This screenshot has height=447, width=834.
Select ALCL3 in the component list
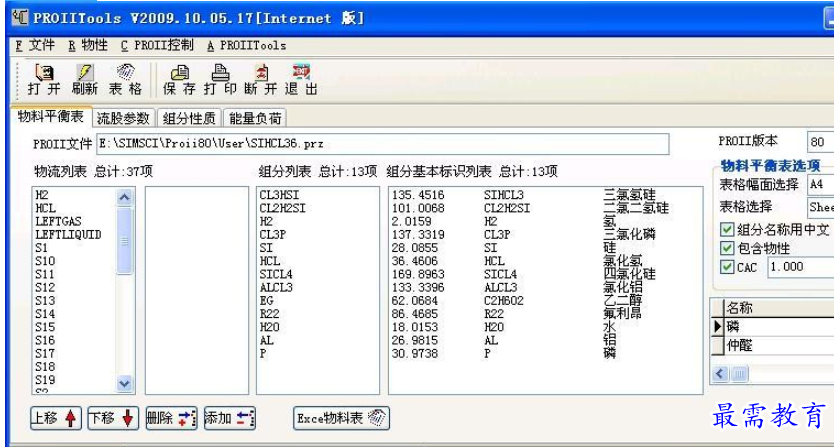click(276, 287)
